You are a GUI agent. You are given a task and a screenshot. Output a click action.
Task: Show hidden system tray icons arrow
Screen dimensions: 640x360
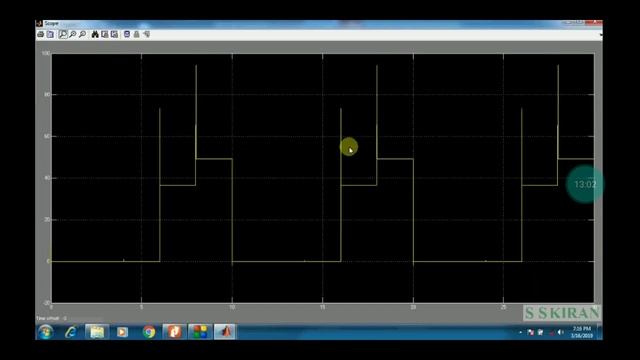pyautogui.click(x=520, y=333)
